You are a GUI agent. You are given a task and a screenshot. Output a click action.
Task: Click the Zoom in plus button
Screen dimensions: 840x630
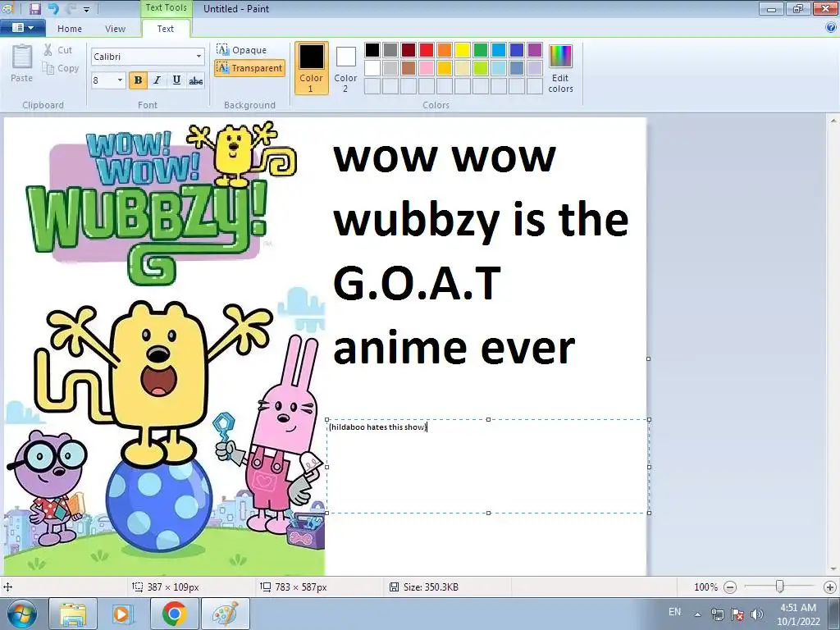(830, 587)
